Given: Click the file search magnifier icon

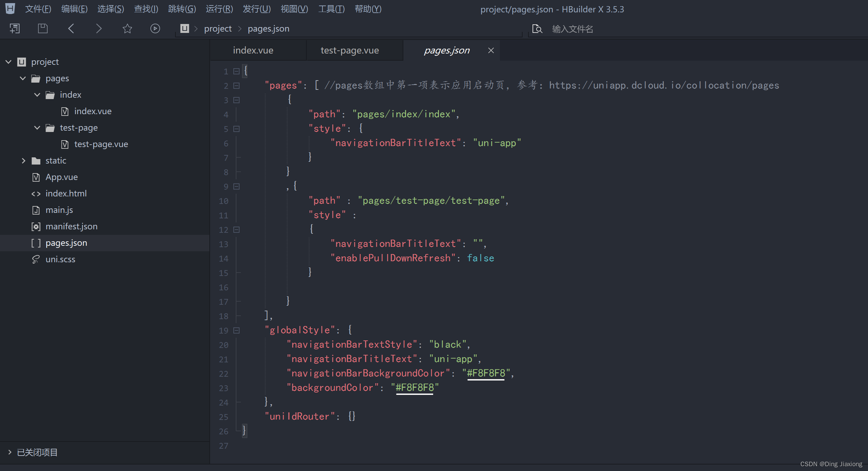Looking at the screenshot, I should [x=537, y=29].
